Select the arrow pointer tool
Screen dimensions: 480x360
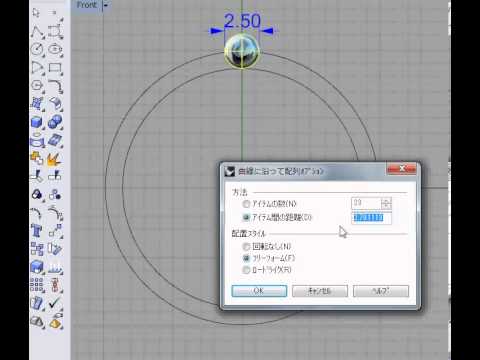36,13
